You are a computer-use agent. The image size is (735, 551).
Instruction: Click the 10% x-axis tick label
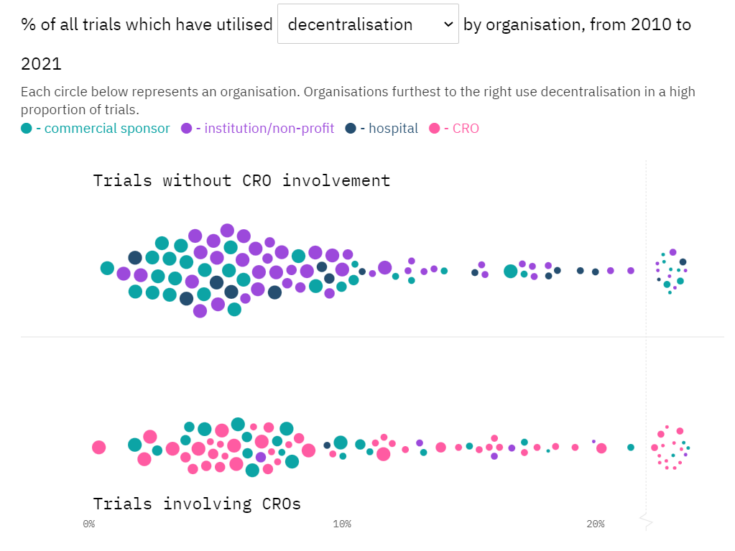click(x=342, y=524)
